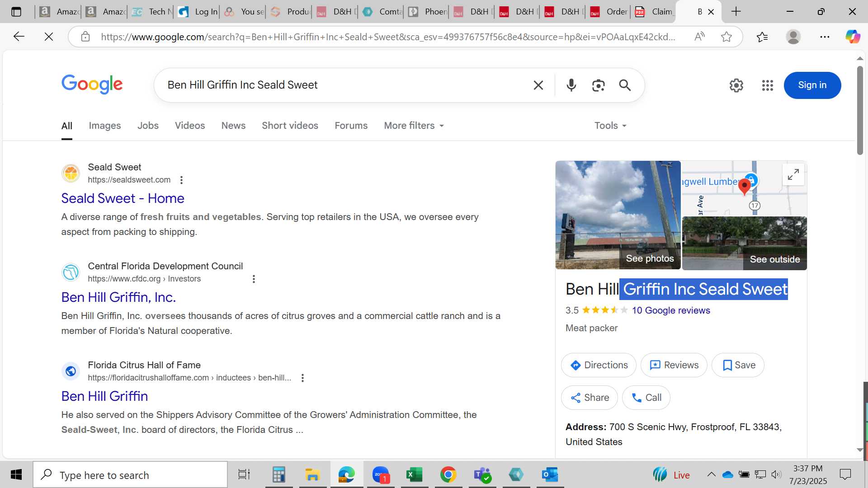
Task: Click the Call button
Action: pyautogui.click(x=646, y=398)
